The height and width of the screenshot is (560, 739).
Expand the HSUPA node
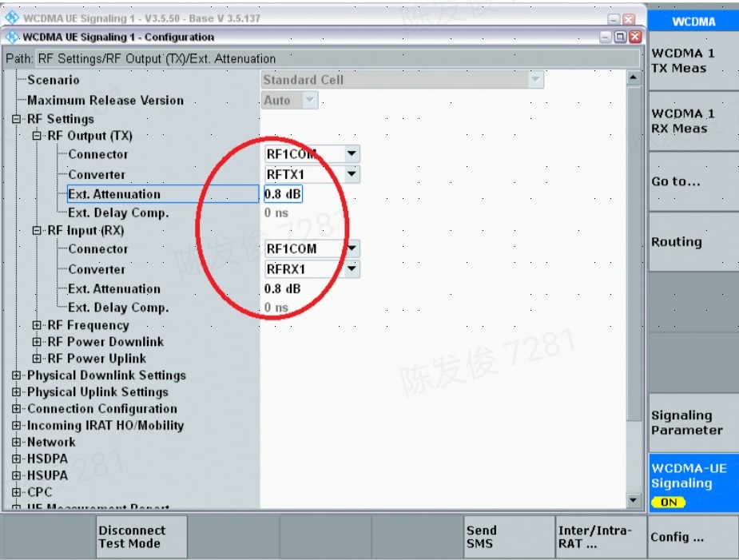(x=17, y=475)
